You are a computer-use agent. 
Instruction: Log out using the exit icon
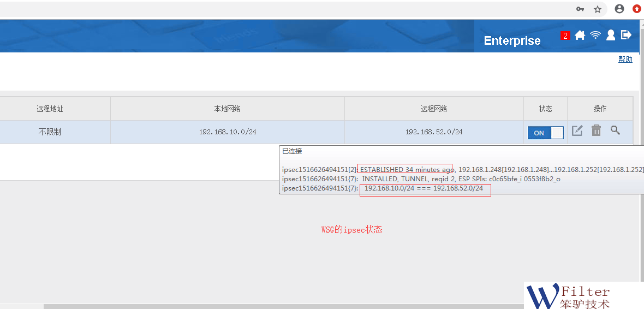coord(626,35)
